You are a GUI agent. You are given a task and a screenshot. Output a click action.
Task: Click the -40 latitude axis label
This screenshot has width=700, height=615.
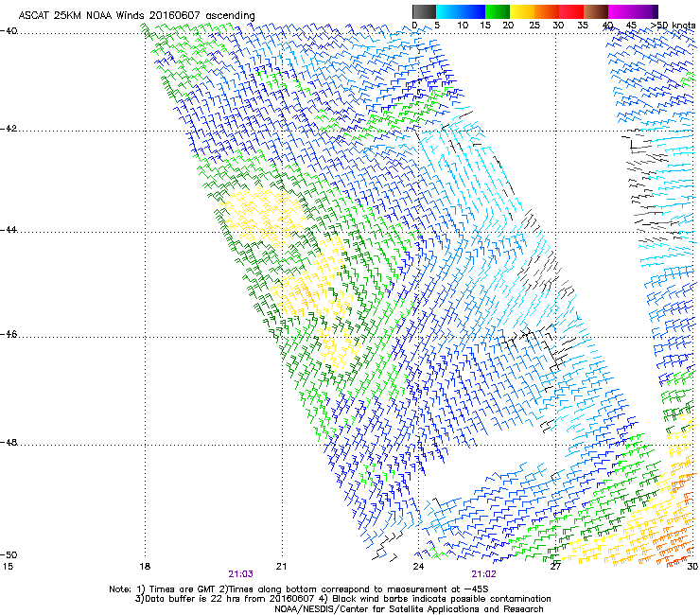tap(9, 30)
